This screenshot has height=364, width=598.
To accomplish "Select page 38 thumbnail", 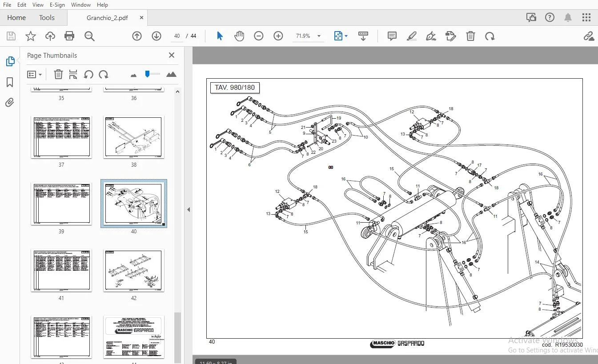I will (134, 137).
